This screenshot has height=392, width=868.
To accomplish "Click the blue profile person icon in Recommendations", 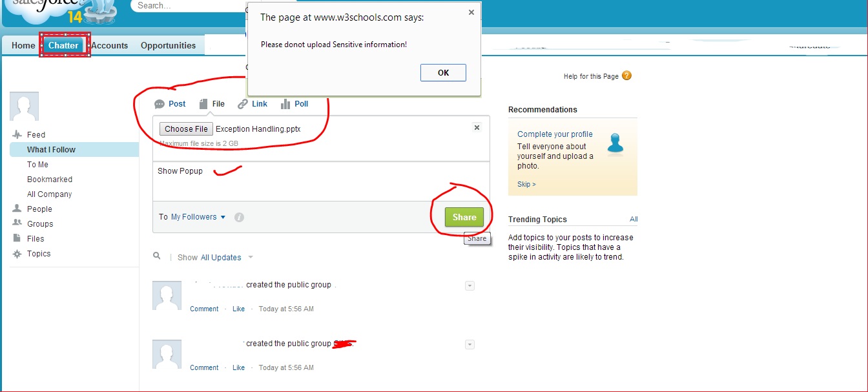I will coord(615,143).
